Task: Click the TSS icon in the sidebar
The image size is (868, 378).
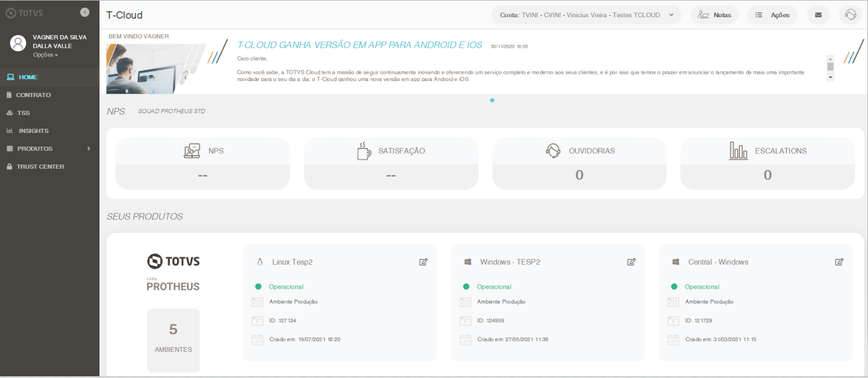Action: [x=10, y=113]
